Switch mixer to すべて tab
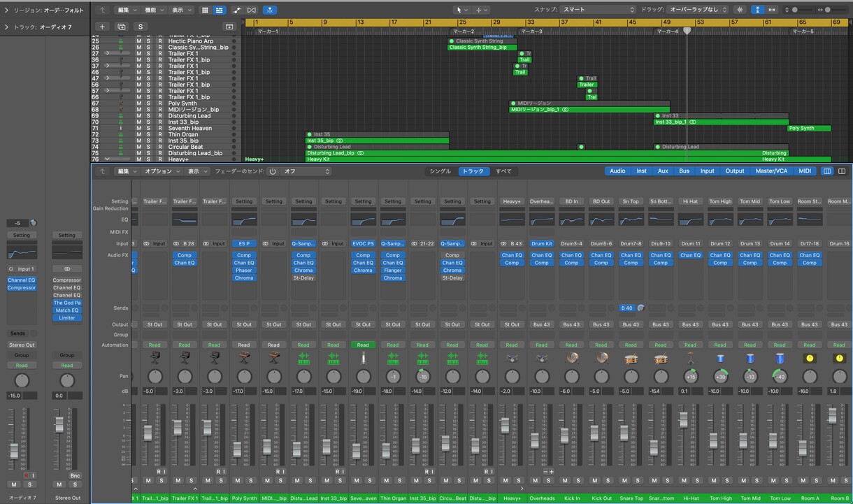Image resolution: width=853 pixels, height=504 pixels. coord(503,171)
